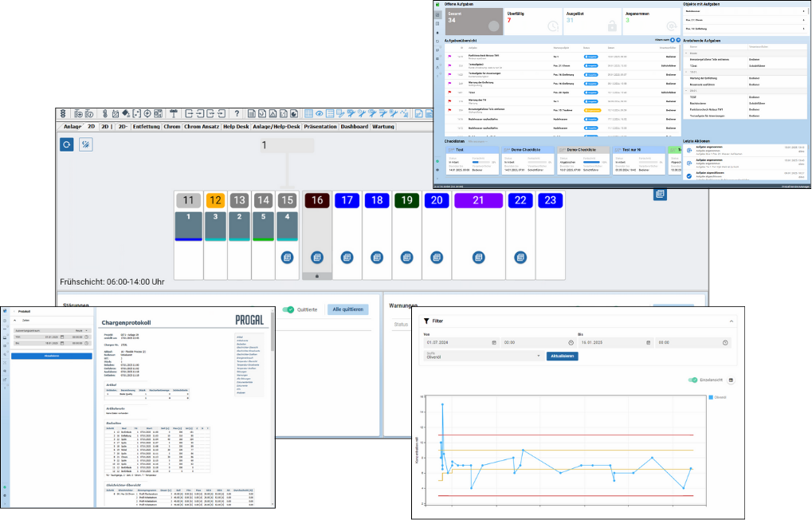Click the pie chart document icon in the toolbar

(x=294, y=113)
